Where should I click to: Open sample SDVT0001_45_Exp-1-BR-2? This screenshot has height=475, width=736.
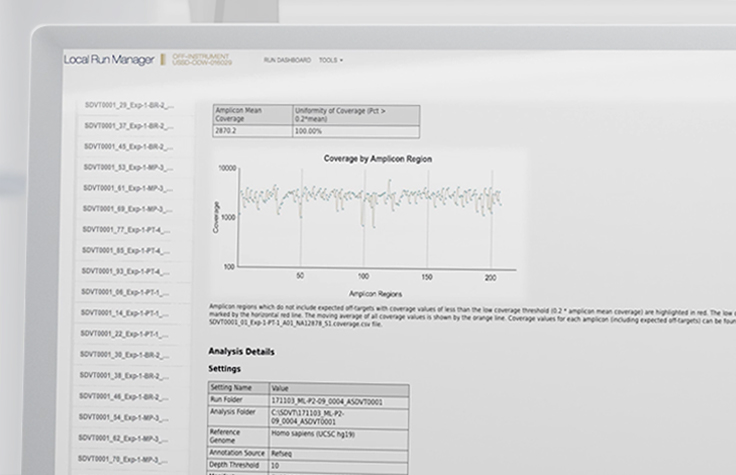click(x=128, y=146)
